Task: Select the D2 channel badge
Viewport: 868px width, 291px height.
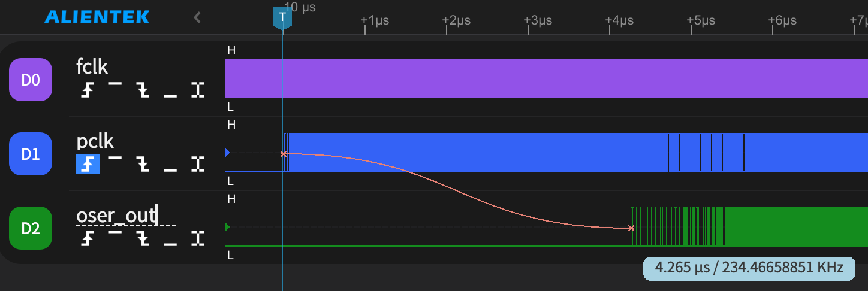Action: [31, 228]
